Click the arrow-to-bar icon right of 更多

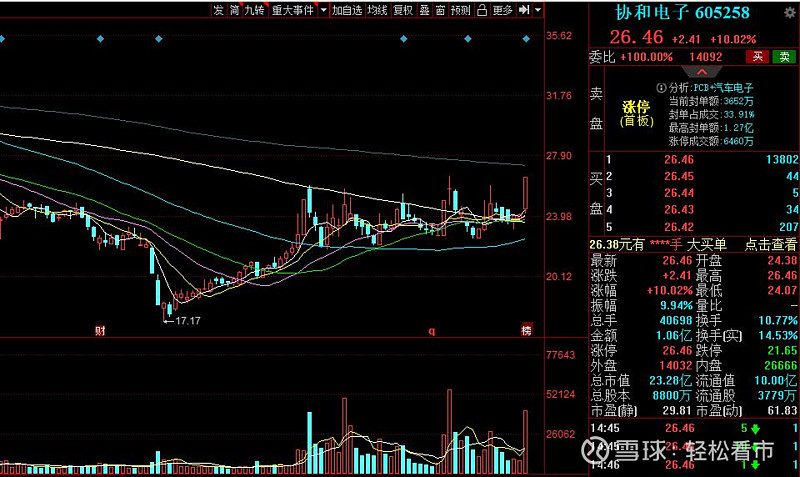[x=523, y=10]
